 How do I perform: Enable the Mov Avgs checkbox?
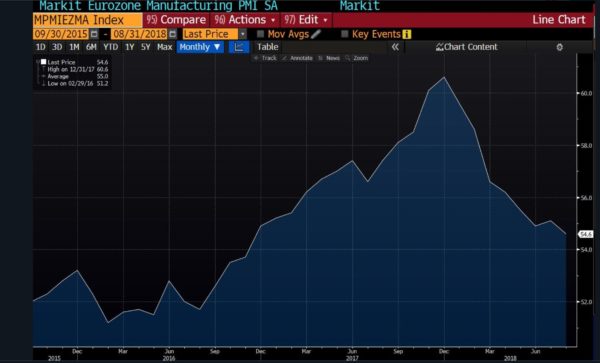pyautogui.click(x=261, y=34)
